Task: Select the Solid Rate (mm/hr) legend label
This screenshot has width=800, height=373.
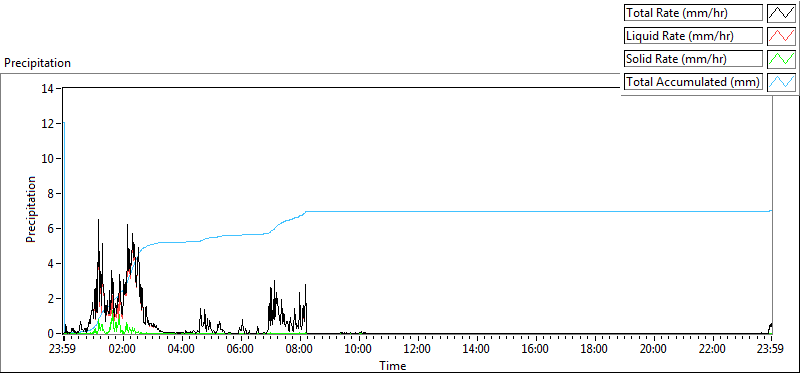Action: [693, 59]
